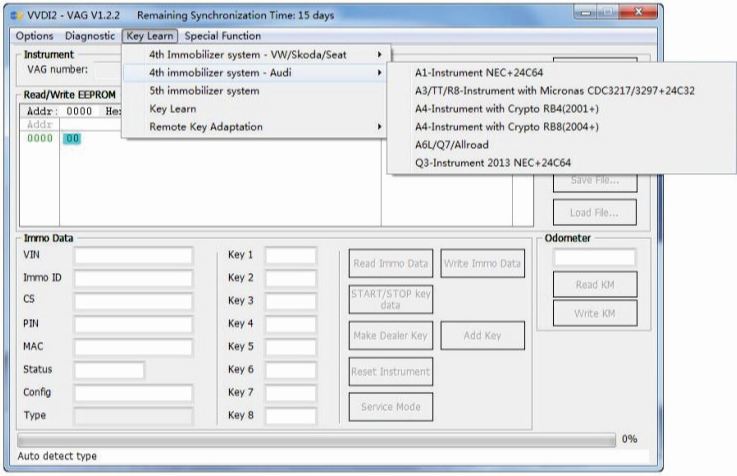Choose A4-Instrument with Crypto RB8(2004+)
Viewport: 737px width, 476px height.
pos(562,127)
